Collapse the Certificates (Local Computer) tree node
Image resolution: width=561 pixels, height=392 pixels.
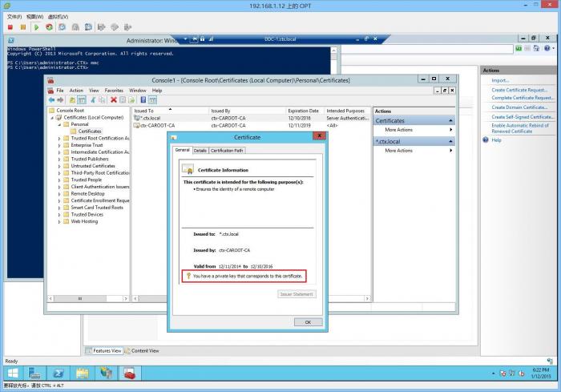(52, 117)
